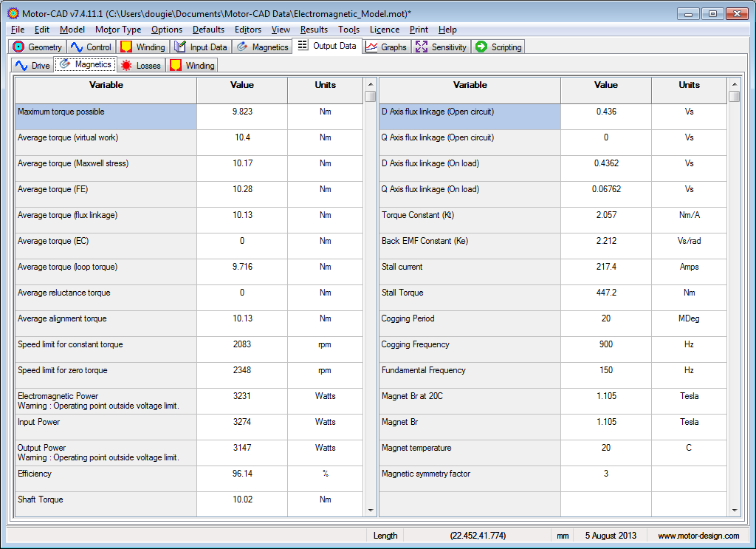The height and width of the screenshot is (549, 756).
Task: Click the Graphs tab chart icon
Action: pos(372,47)
